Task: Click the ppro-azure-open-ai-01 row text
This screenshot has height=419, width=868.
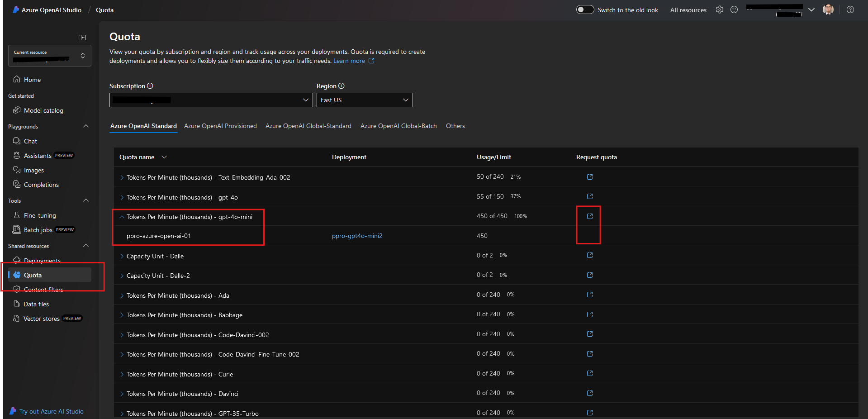Action: [159, 236]
